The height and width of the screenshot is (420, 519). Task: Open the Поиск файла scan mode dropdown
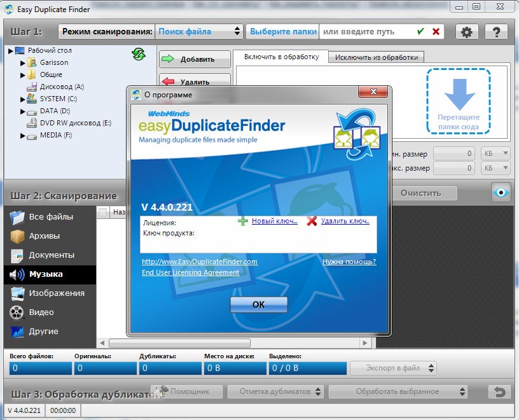pyautogui.click(x=199, y=31)
